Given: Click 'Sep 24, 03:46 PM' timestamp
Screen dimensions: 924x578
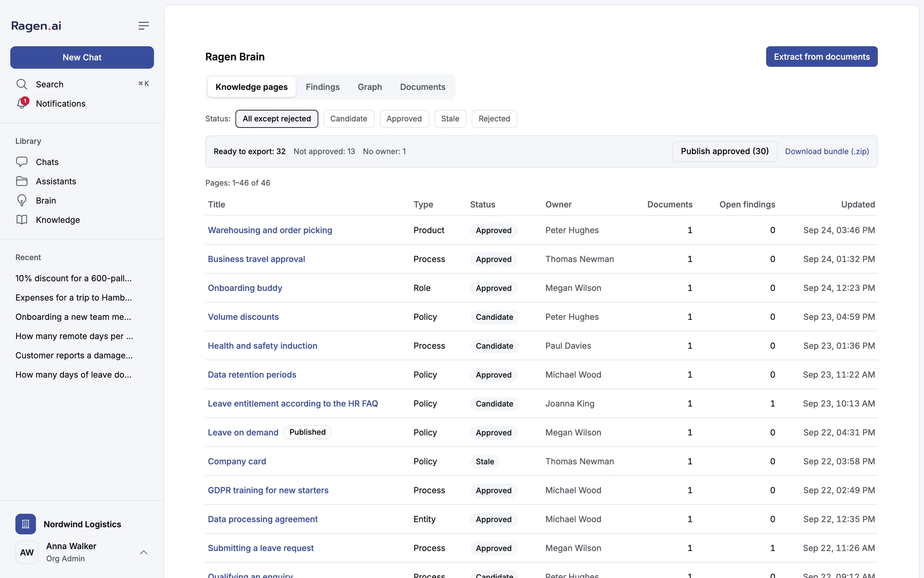Looking at the screenshot, I should pos(839,230).
